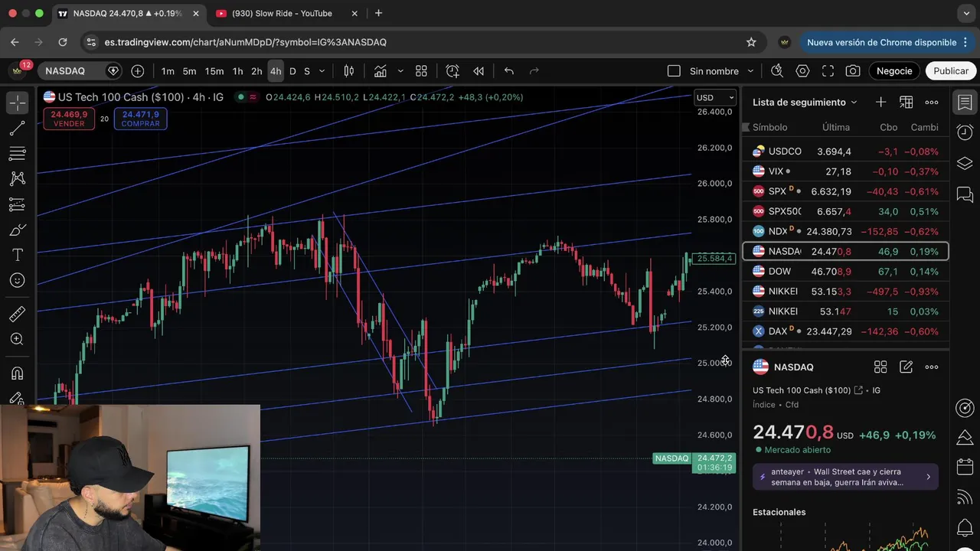The height and width of the screenshot is (551, 980).
Task: Toggle magnet mode in drawing toolbar
Action: (17, 373)
